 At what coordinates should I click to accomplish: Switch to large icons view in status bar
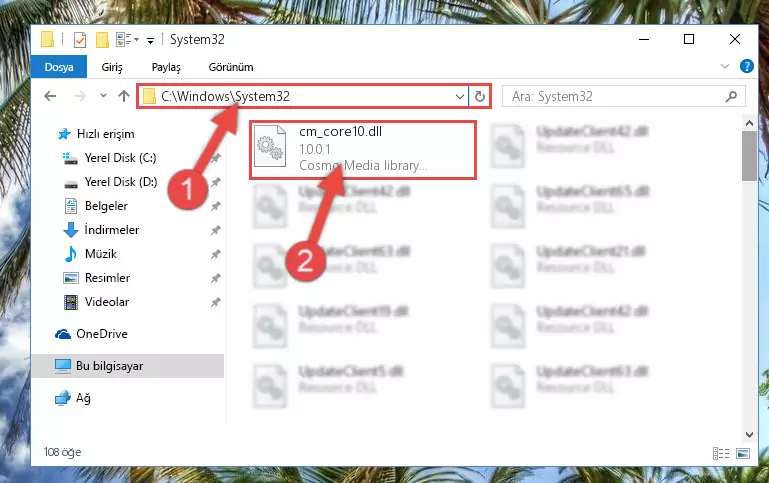pyautogui.click(x=743, y=454)
